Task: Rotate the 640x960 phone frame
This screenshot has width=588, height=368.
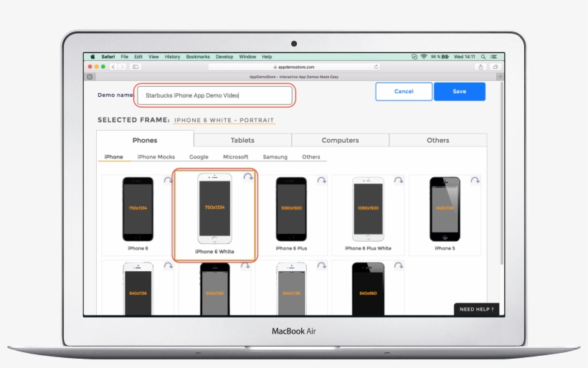Action: point(399,266)
